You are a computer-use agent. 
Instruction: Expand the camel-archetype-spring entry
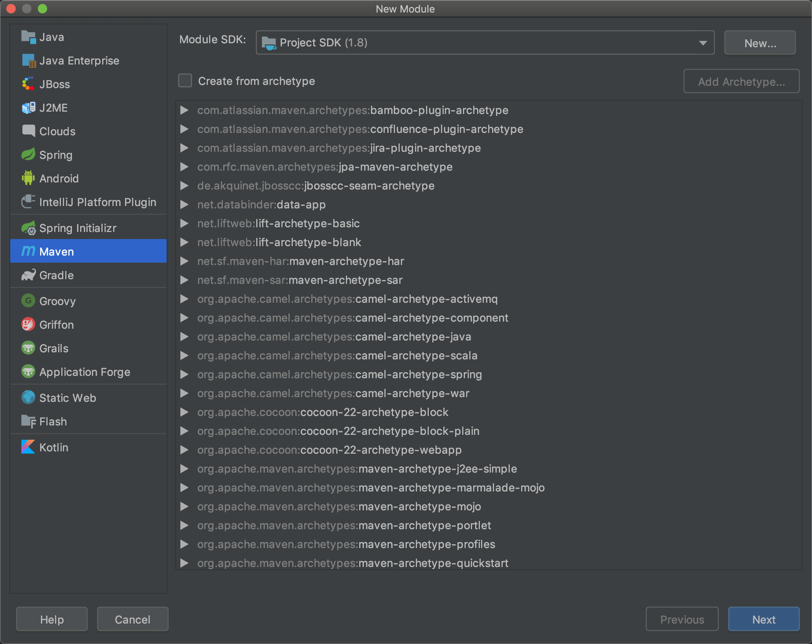pyautogui.click(x=184, y=374)
